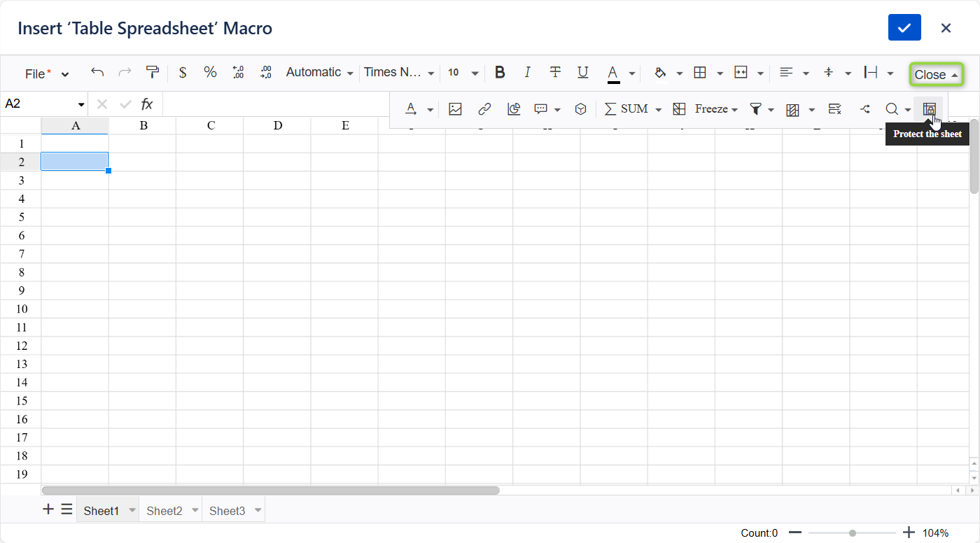
Task: Select row 10 header
Action: [21, 309]
